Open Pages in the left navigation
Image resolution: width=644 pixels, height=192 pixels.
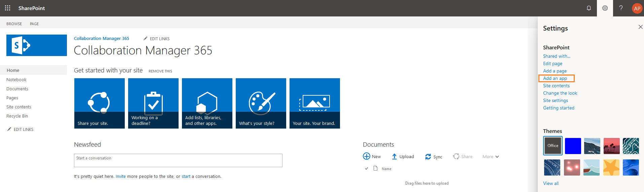(x=12, y=98)
